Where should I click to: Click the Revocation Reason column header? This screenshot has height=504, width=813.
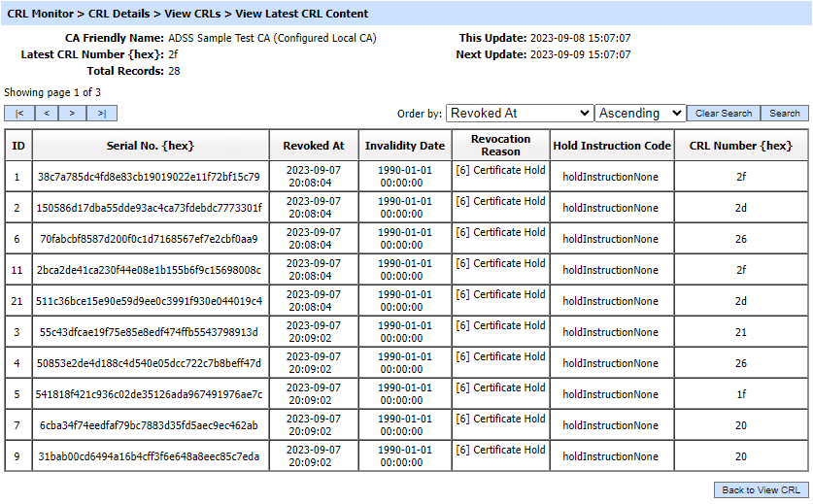coord(500,146)
